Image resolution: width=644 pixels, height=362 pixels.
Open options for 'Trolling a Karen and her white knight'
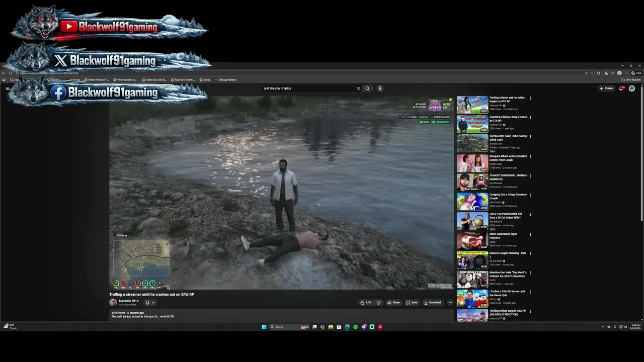pyautogui.click(x=530, y=99)
